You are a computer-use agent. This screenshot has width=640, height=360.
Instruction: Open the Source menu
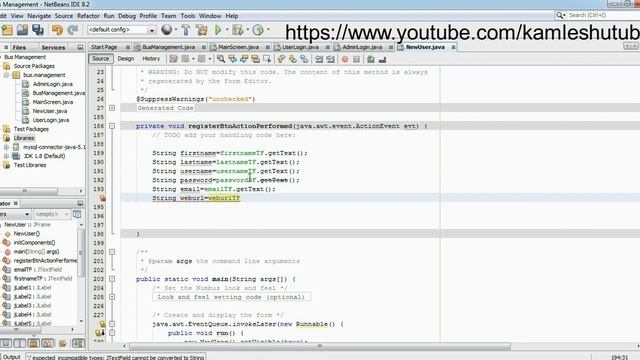64,16
